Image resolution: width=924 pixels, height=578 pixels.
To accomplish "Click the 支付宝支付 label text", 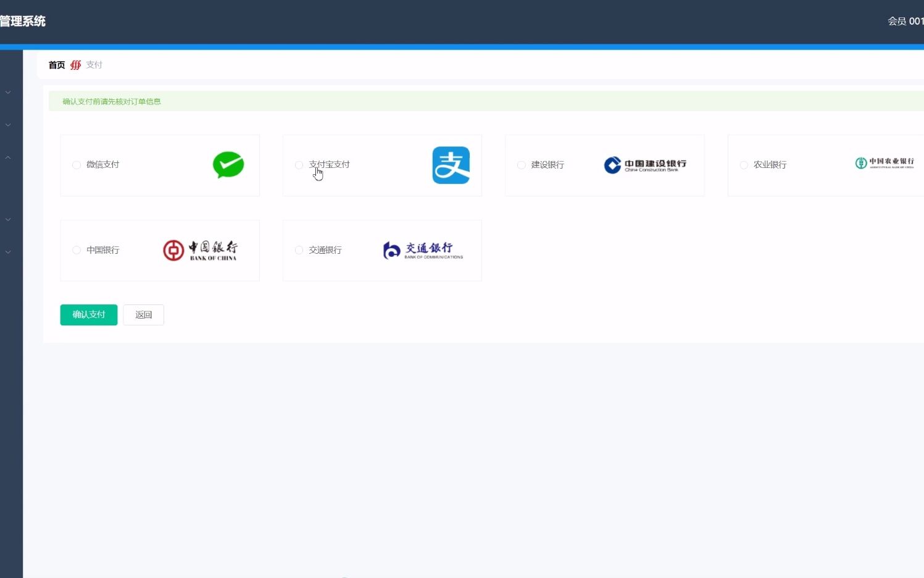I will click(x=329, y=165).
